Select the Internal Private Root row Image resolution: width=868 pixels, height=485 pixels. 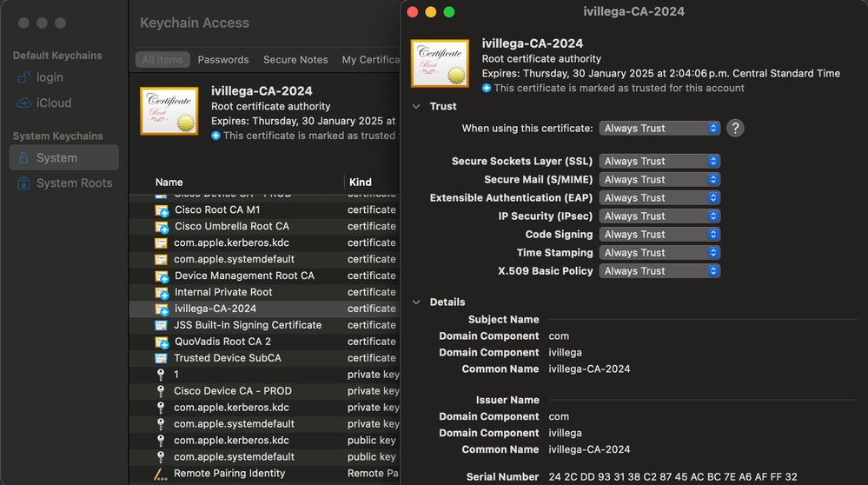point(265,292)
